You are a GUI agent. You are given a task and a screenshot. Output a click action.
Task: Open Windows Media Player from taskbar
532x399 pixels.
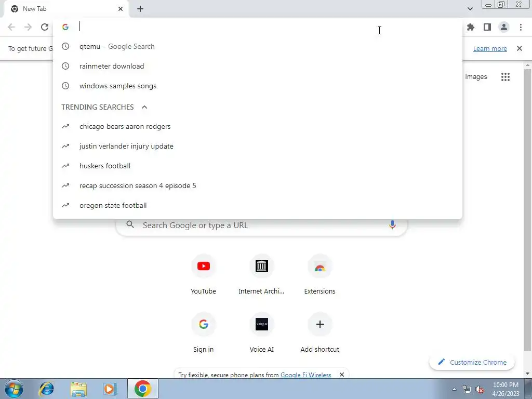[x=110, y=389]
